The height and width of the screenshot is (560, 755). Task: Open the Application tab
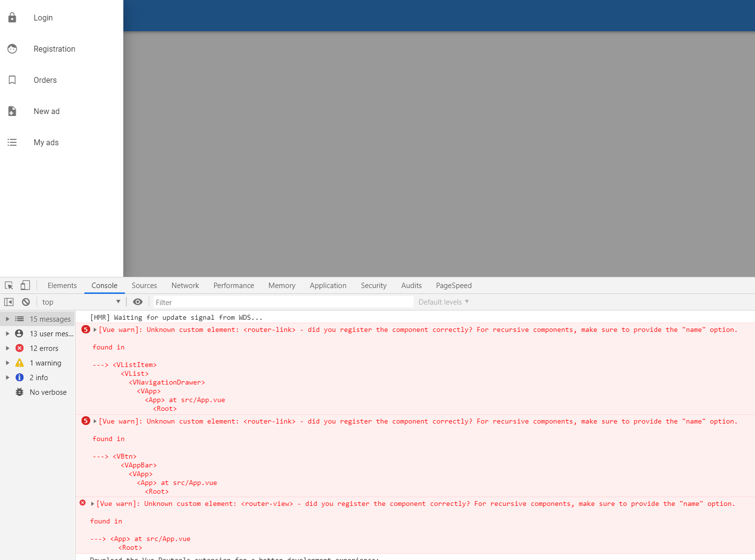(x=328, y=286)
